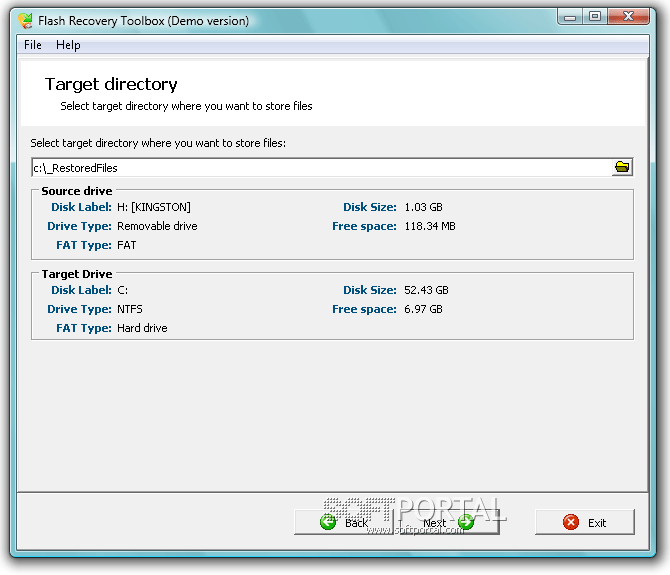The width and height of the screenshot is (670, 575).
Task: Click the target directory path field
Action: pos(322,167)
